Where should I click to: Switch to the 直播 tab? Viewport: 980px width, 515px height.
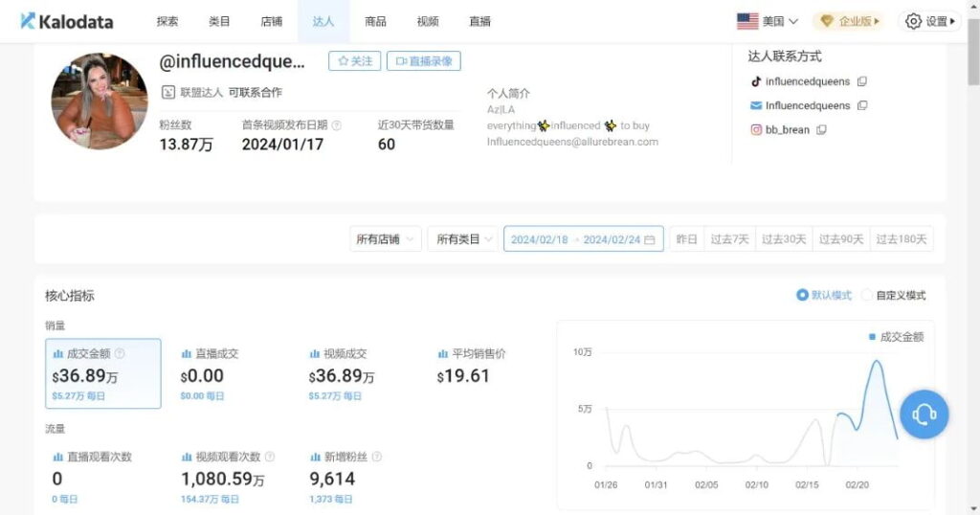(x=479, y=21)
